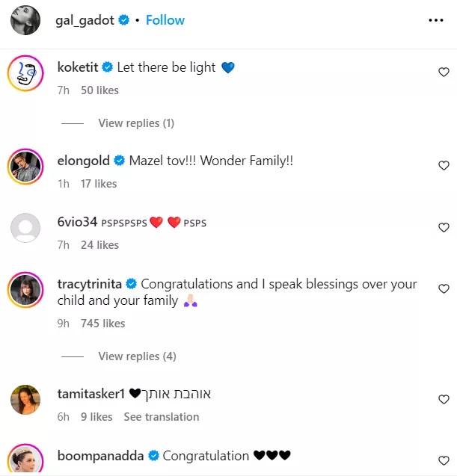Viewport: 457px width, 476px height.
Task: View elongold's profile photo
Action: coord(25,166)
